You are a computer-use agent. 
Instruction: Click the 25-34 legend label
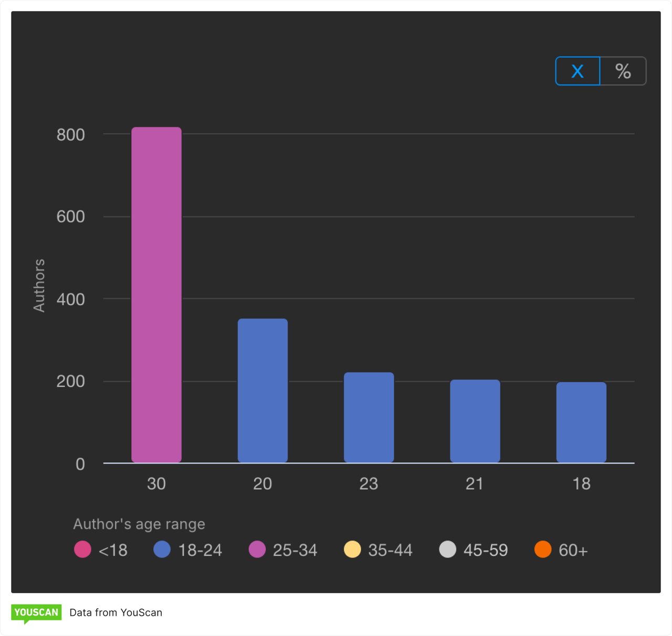pyautogui.click(x=295, y=550)
